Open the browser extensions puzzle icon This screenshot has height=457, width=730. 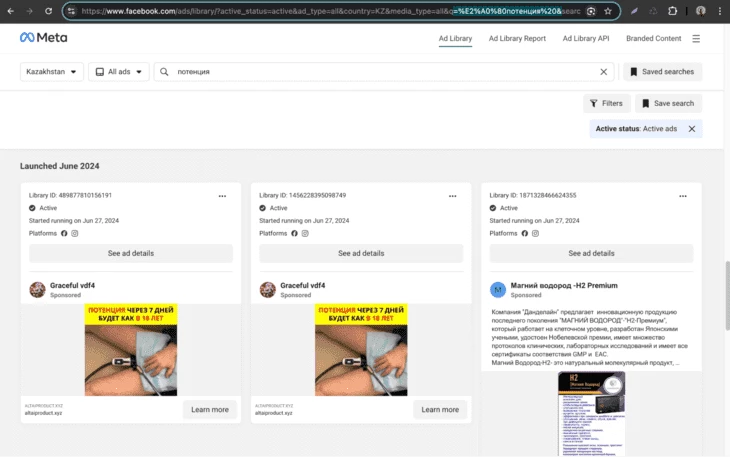(x=672, y=11)
